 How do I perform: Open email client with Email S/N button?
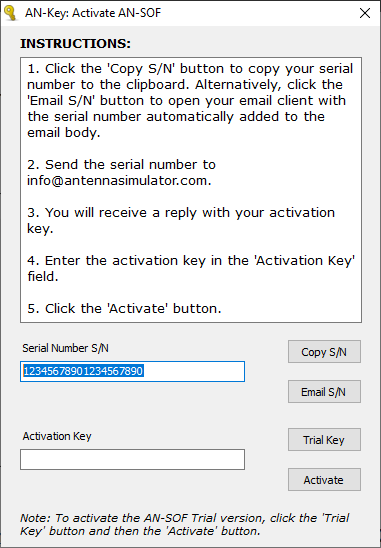point(324,392)
